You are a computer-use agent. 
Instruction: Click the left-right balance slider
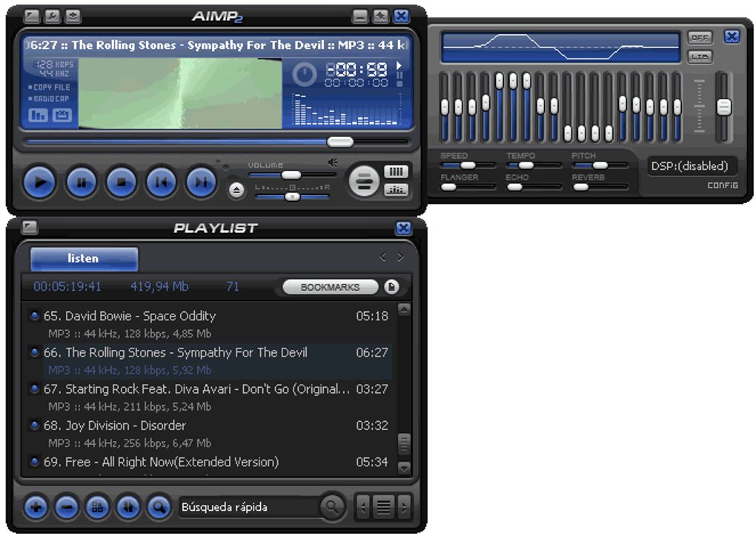[292, 196]
